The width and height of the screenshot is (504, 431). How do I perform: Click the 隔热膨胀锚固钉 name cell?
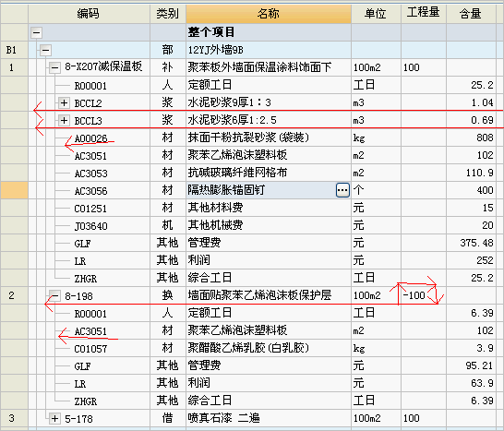click(261, 190)
